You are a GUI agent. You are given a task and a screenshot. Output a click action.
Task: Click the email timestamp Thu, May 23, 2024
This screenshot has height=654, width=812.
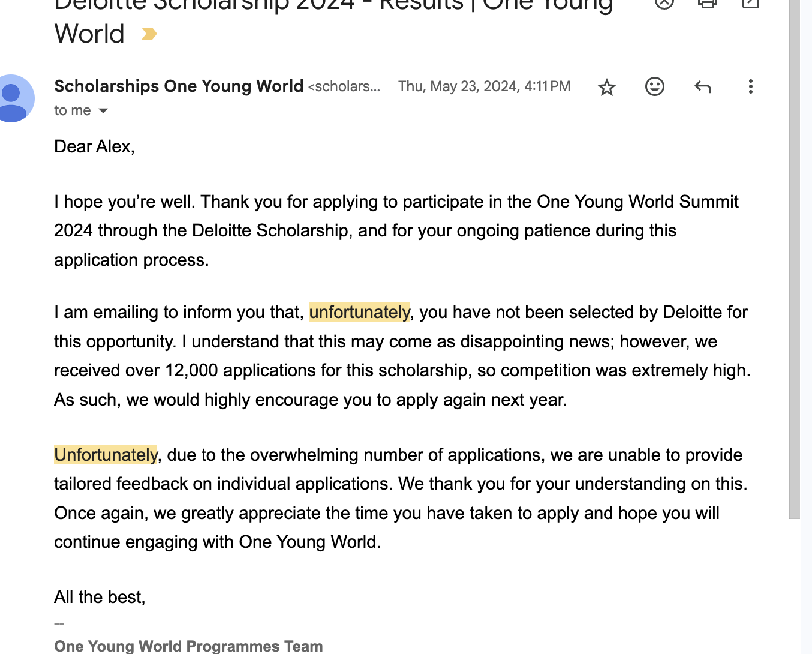click(x=484, y=86)
